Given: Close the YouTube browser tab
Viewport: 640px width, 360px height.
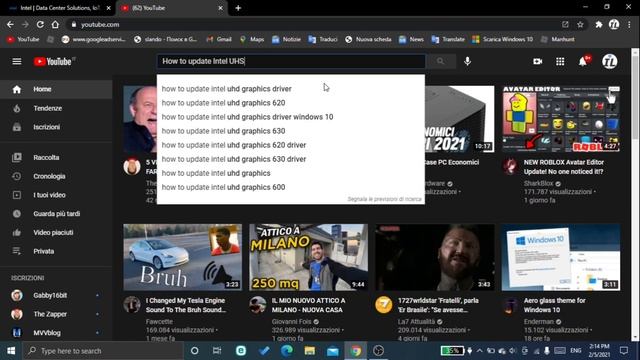Looking at the screenshot, I should (x=220, y=8).
